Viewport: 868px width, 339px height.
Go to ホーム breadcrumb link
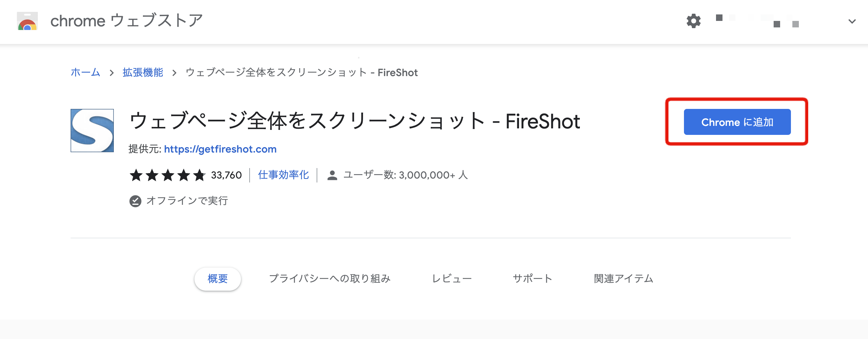tap(85, 72)
